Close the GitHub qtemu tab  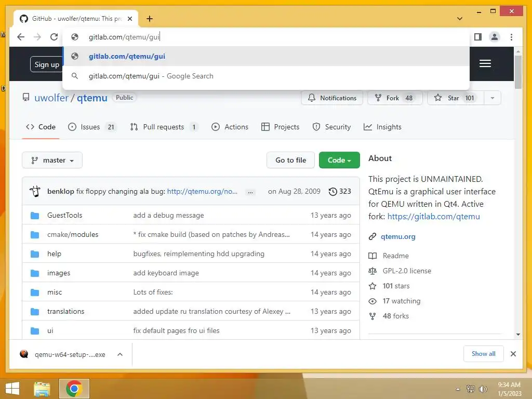click(130, 19)
